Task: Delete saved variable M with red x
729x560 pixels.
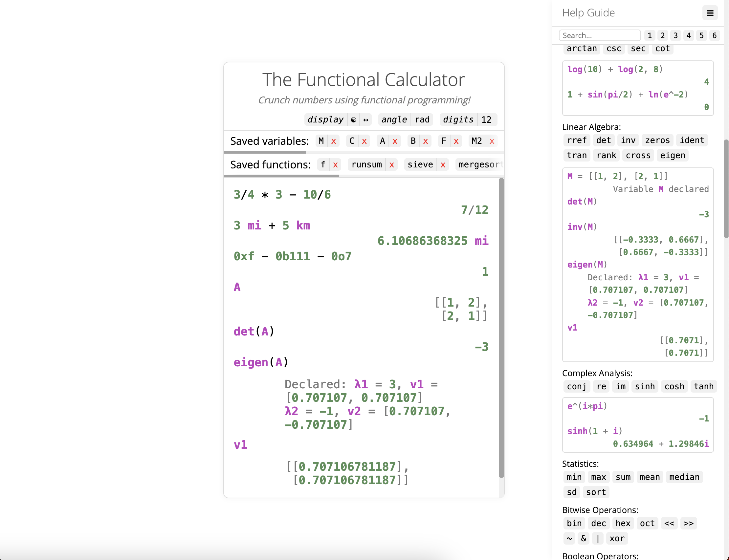Action: pos(334,141)
